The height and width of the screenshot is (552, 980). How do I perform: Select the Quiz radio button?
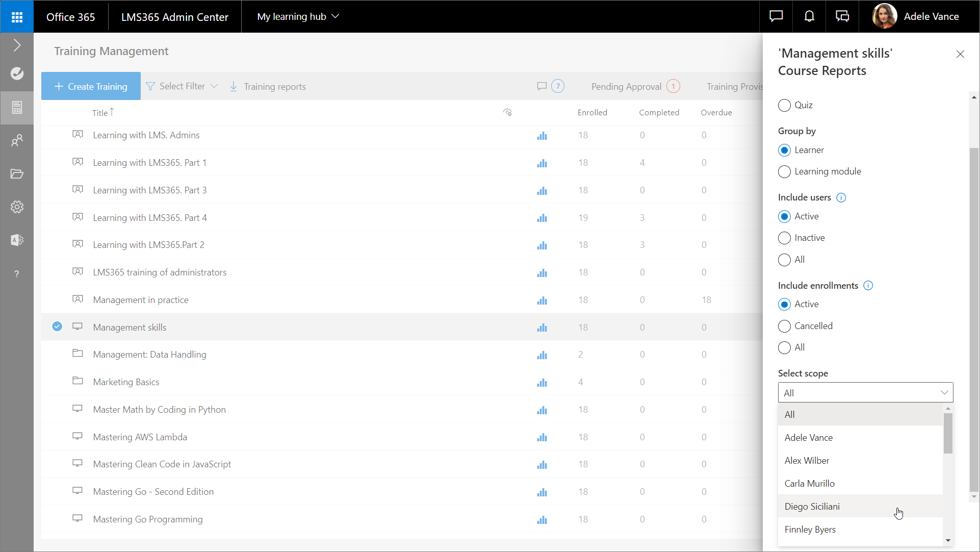pyautogui.click(x=784, y=105)
